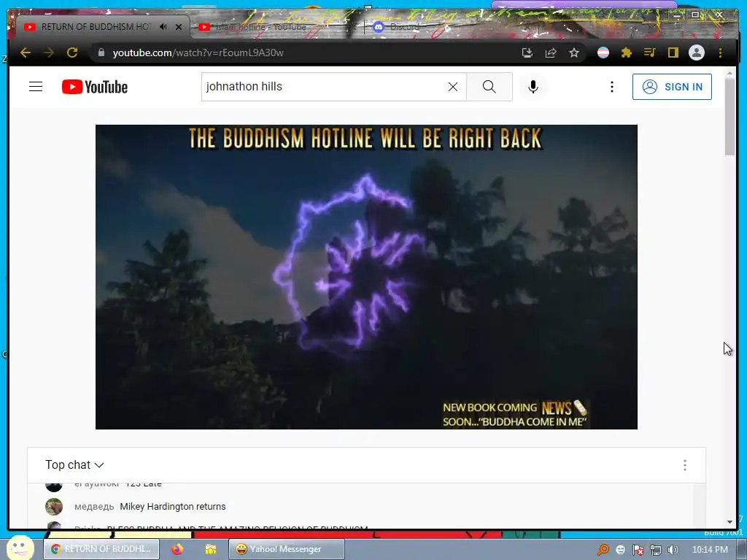Go to the YouTube home logo
747x560 pixels.
(x=95, y=87)
